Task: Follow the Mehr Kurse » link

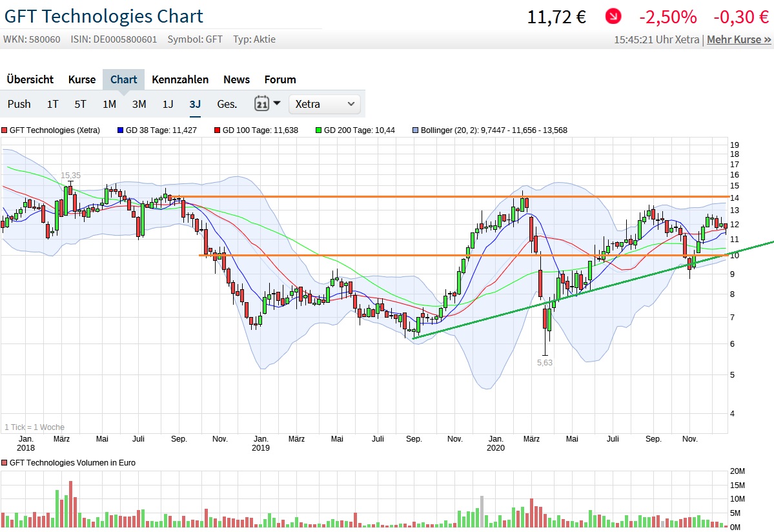Action: (738, 39)
